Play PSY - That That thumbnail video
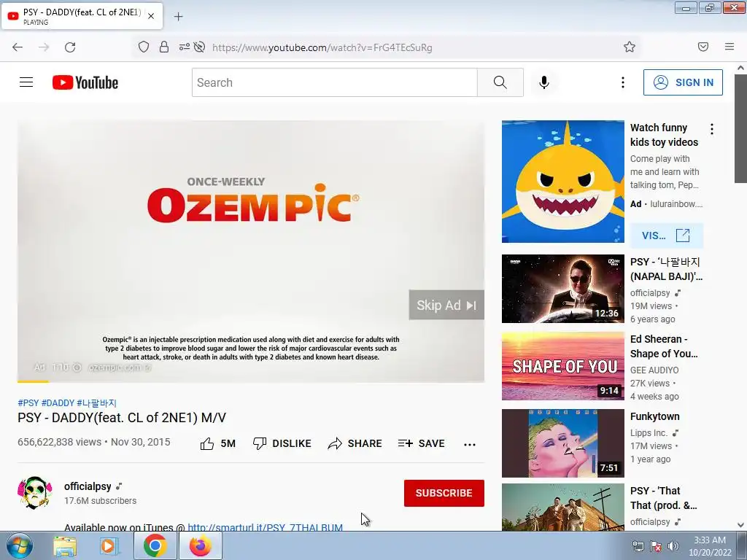The height and width of the screenshot is (560, 747). click(x=562, y=507)
